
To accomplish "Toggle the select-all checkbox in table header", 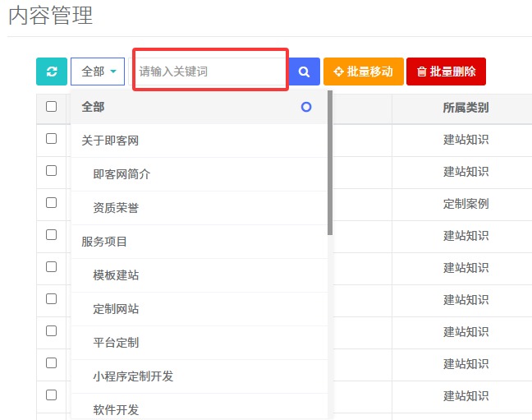I will tap(52, 107).
